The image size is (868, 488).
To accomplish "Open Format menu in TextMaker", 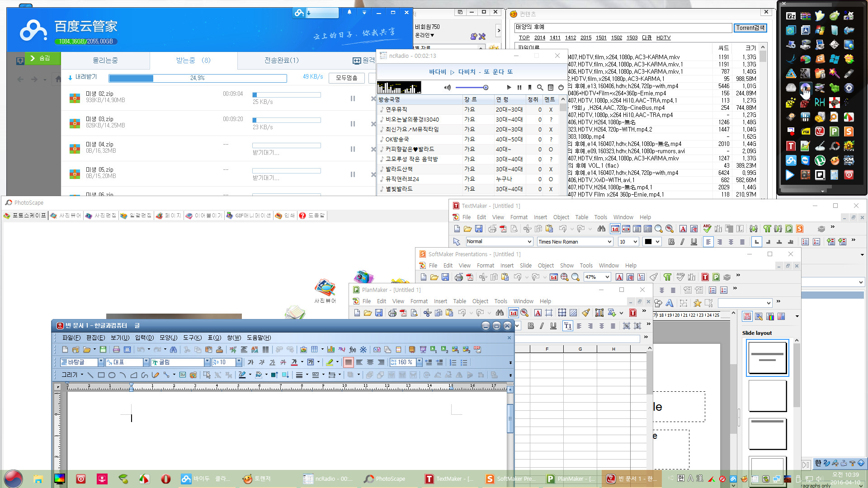I will tap(519, 217).
